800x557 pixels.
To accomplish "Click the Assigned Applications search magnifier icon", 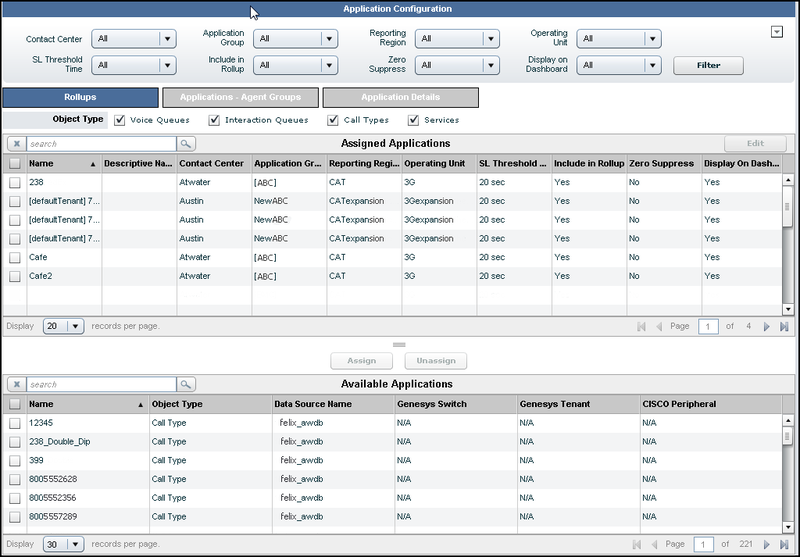I will (186, 144).
